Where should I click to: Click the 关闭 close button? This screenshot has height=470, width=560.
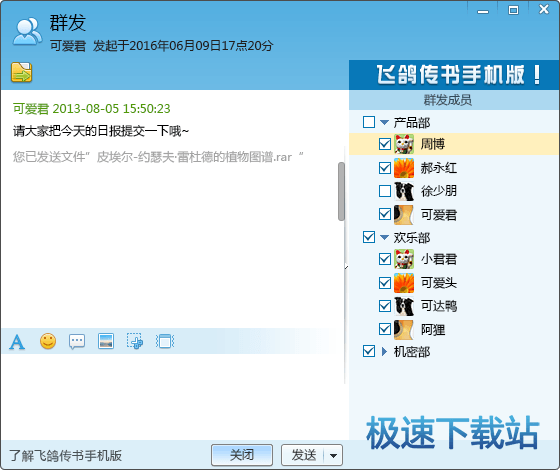coord(242,455)
